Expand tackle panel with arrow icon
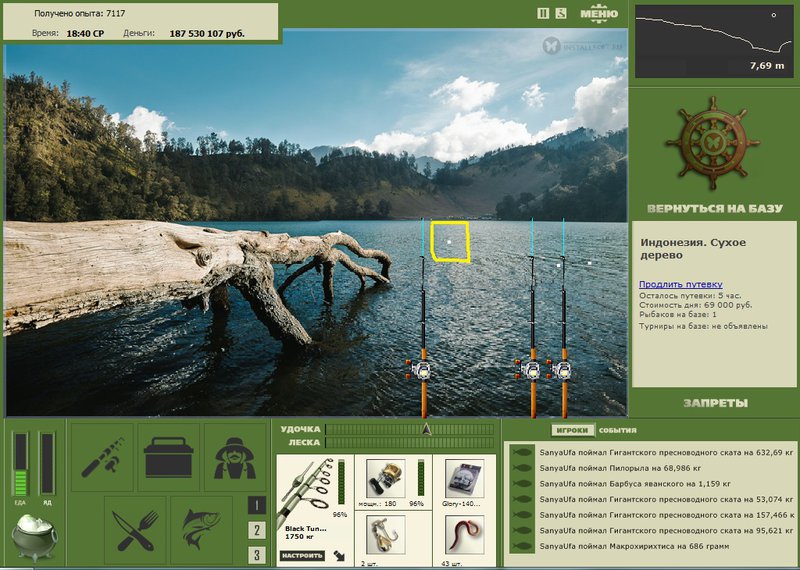The width and height of the screenshot is (800, 570). click(x=339, y=556)
